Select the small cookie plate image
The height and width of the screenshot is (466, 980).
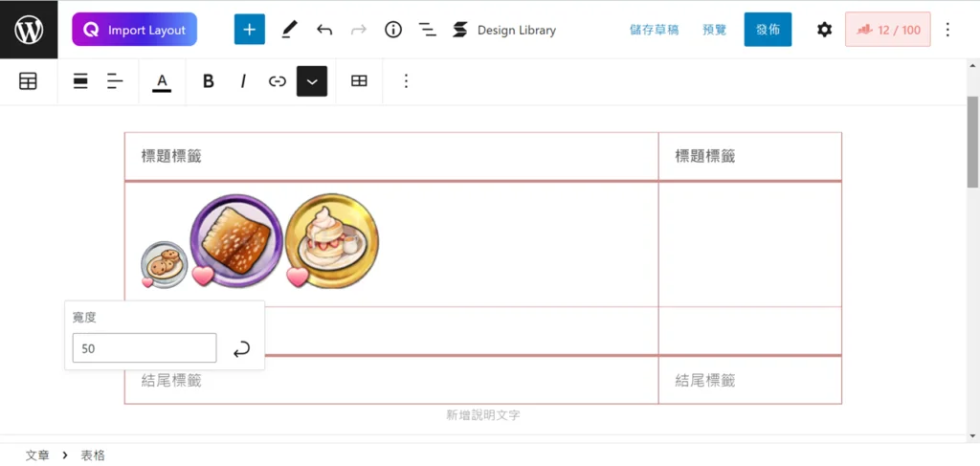pyautogui.click(x=163, y=265)
